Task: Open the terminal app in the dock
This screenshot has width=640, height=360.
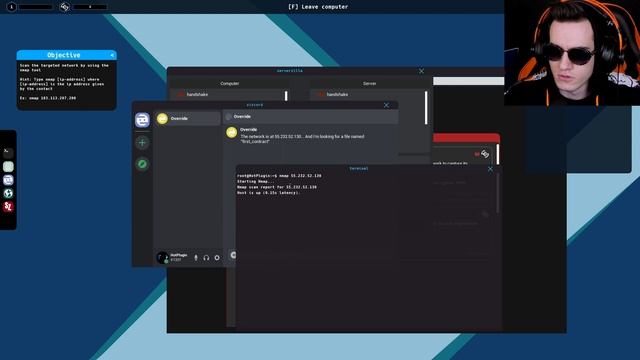Action: click(8, 153)
